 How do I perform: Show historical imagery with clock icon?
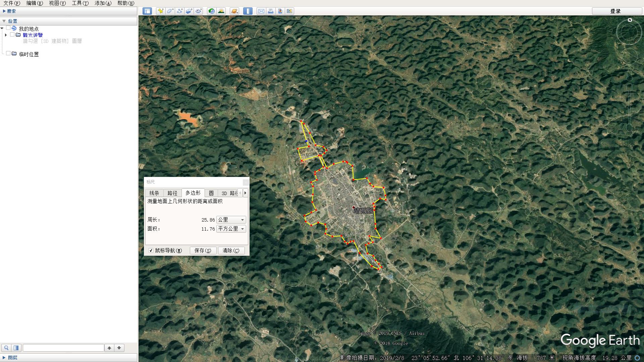tap(211, 11)
